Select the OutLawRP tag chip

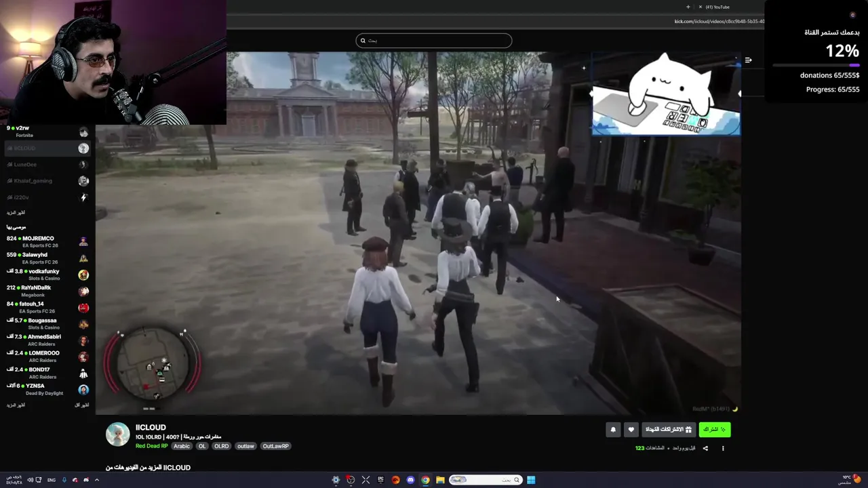276,446
